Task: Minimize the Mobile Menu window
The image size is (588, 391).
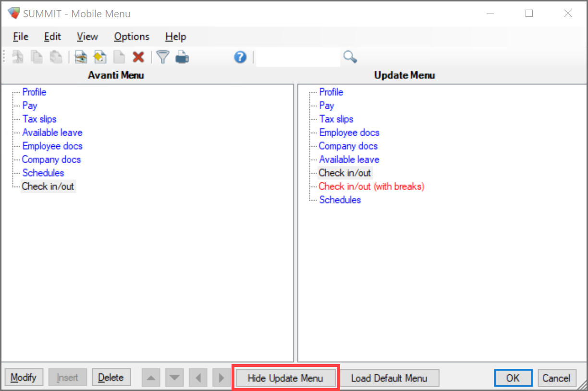Action: coord(491,13)
